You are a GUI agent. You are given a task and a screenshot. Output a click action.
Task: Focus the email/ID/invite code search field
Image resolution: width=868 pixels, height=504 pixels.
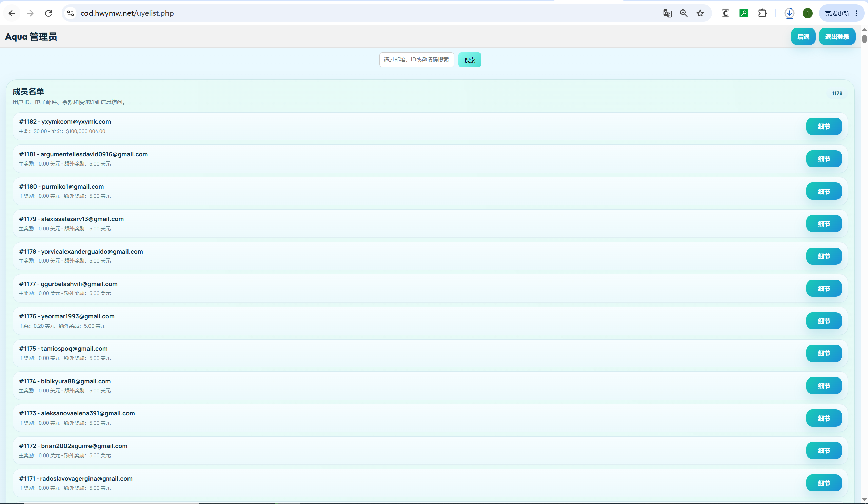417,60
